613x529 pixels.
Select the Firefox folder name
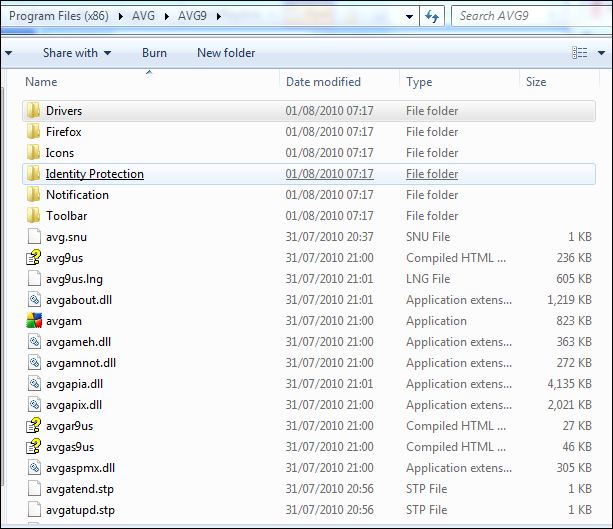tap(64, 132)
